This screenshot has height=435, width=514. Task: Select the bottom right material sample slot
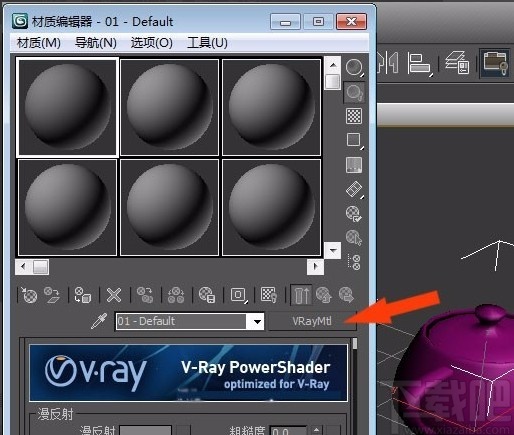tap(271, 207)
